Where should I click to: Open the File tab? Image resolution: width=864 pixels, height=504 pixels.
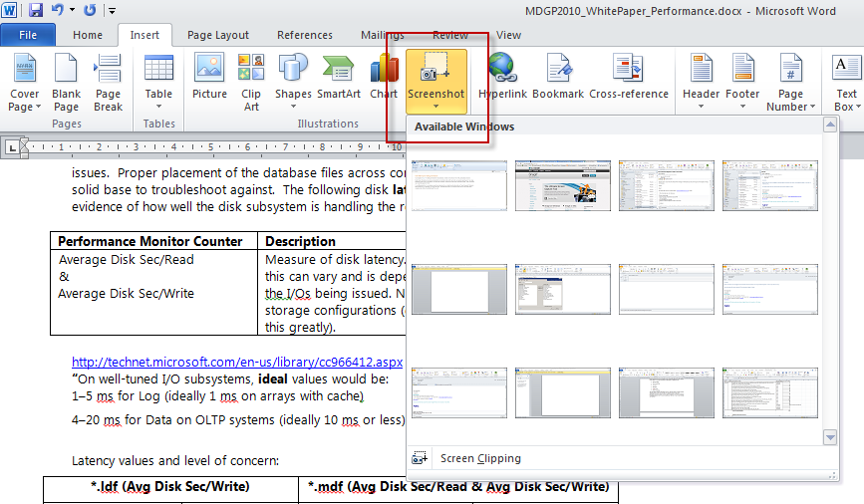(28, 35)
